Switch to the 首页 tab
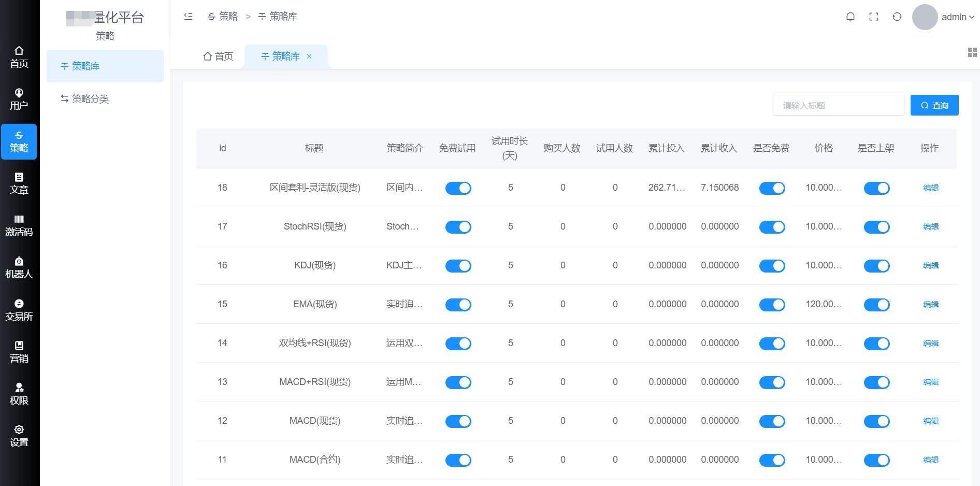The image size is (980, 486). point(218,56)
